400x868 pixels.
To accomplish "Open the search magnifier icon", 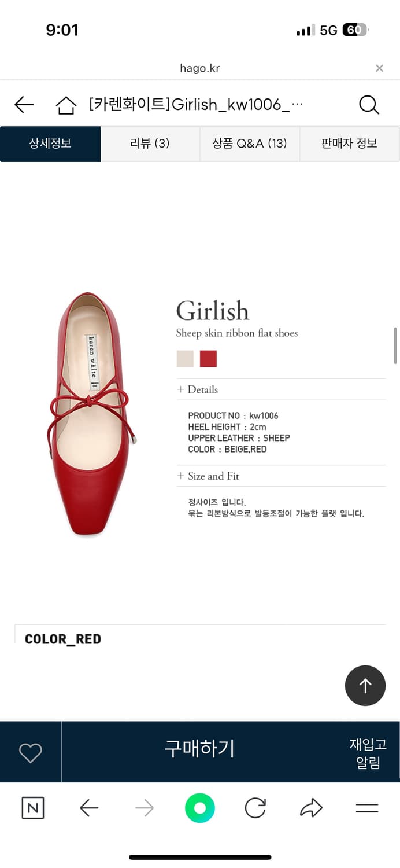I will [369, 105].
